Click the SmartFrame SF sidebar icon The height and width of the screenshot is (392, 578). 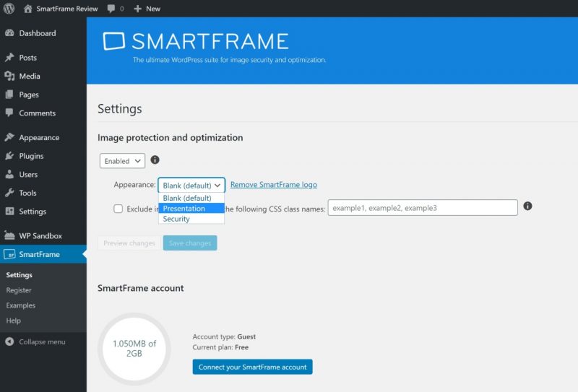tap(9, 254)
